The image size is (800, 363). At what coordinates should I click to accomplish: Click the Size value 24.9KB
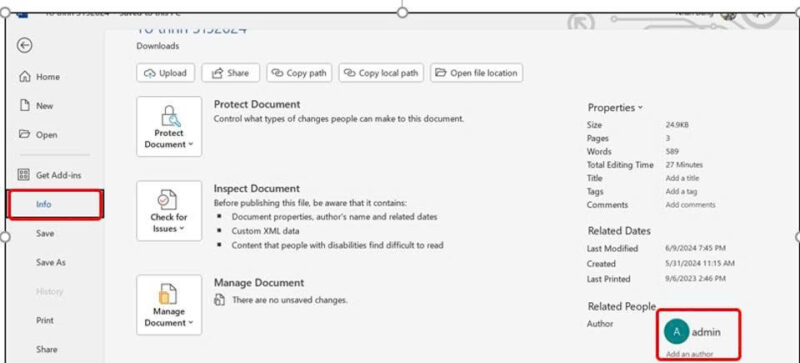click(x=677, y=125)
